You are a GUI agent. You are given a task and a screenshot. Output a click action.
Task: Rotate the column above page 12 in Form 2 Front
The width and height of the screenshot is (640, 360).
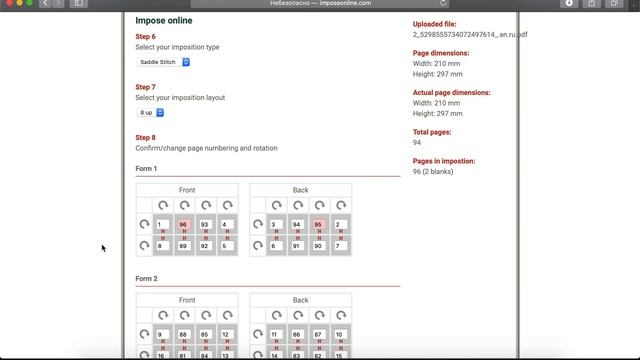coord(227,315)
